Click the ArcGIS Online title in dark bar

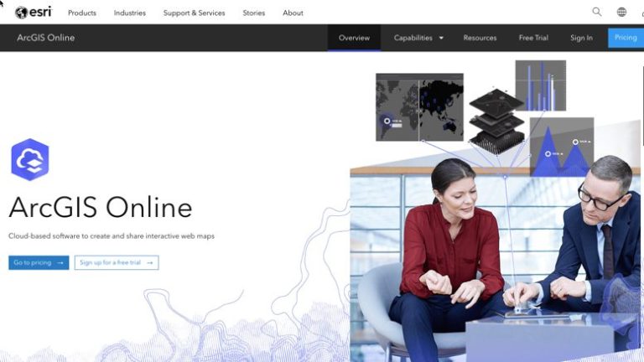[x=45, y=38]
